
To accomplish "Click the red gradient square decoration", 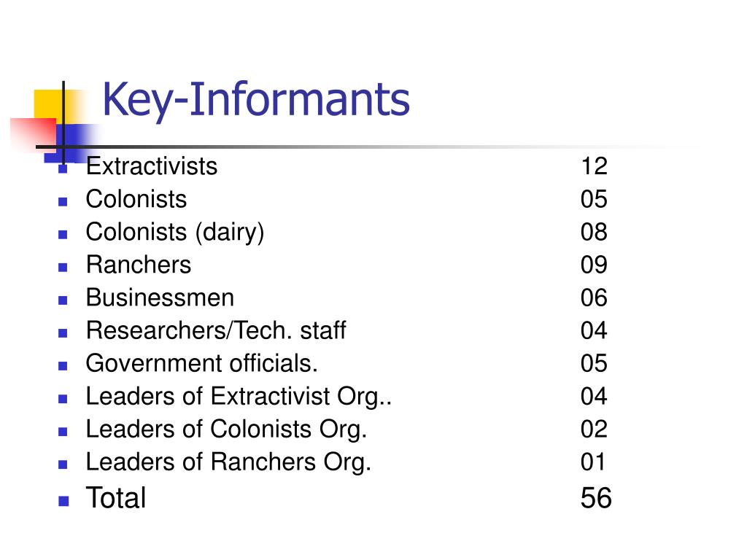I will (34, 134).
